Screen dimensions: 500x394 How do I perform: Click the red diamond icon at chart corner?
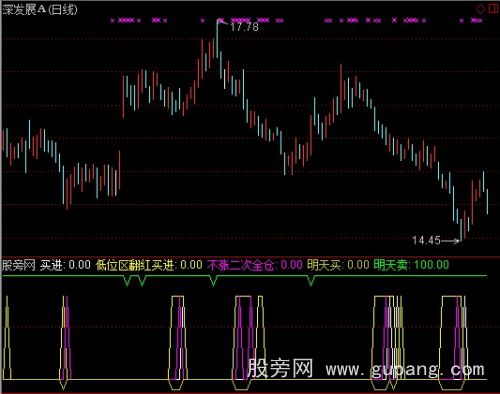pyautogui.click(x=480, y=9)
